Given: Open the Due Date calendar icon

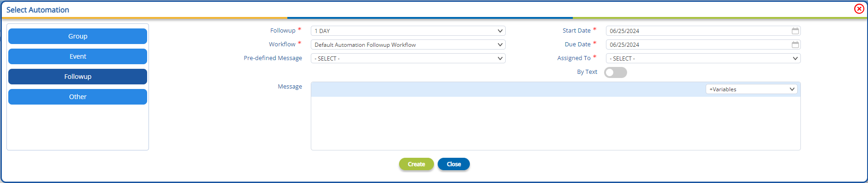Looking at the screenshot, I should click(x=795, y=44).
